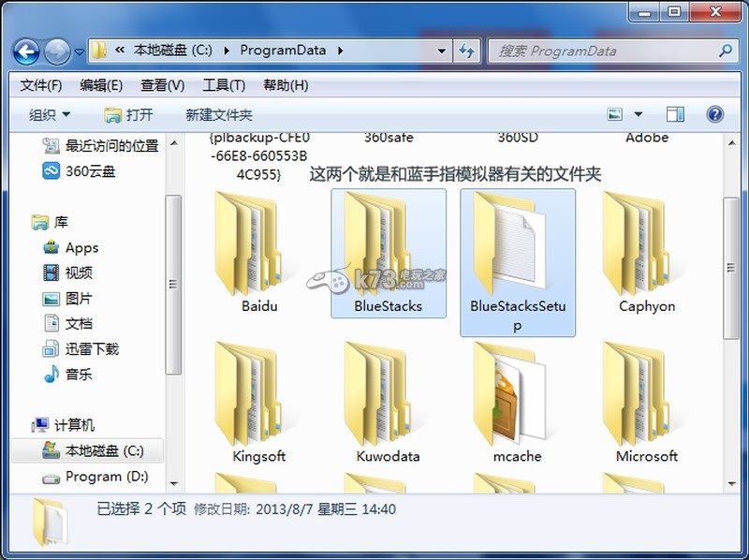
Task: Click the 搜索 ProgramData search field
Action: pyautogui.click(x=604, y=51)
